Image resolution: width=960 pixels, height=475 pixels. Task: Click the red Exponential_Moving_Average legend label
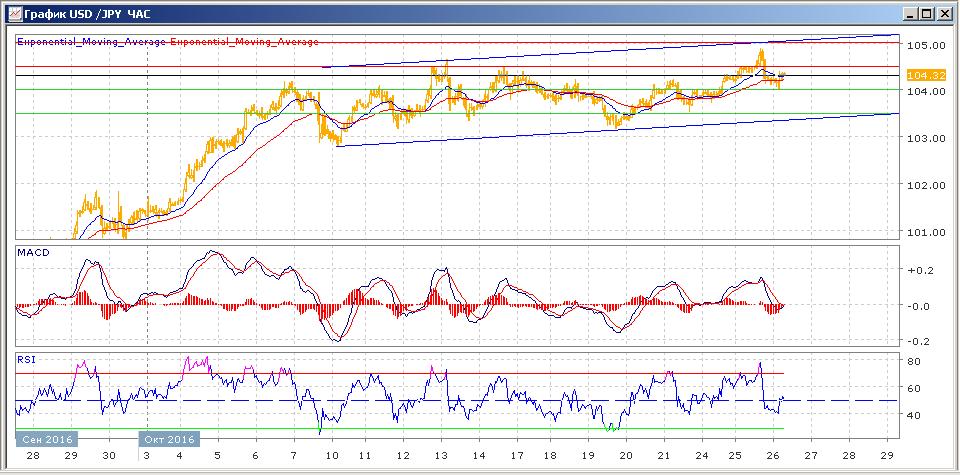244,42
